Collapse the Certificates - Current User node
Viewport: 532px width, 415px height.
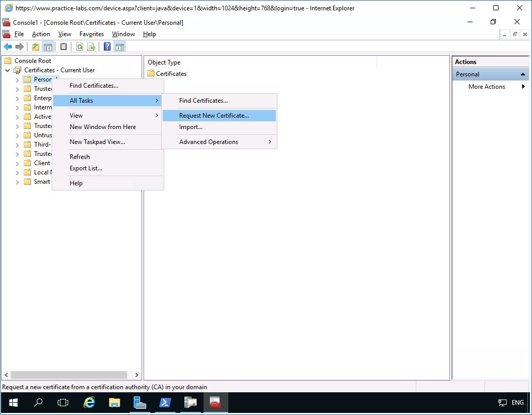7,71
